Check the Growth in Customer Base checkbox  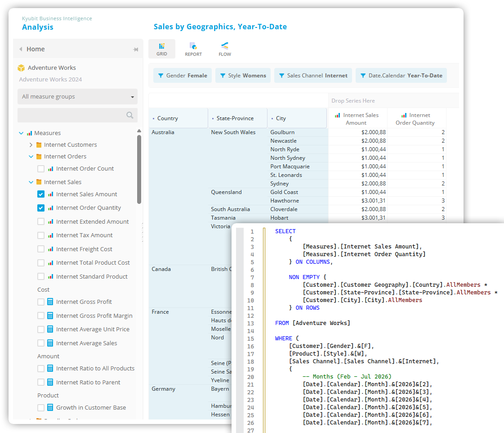41,408
